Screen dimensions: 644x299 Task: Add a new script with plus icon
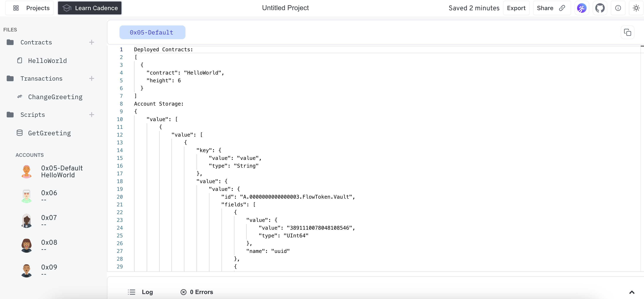click(x=91, y=115)
